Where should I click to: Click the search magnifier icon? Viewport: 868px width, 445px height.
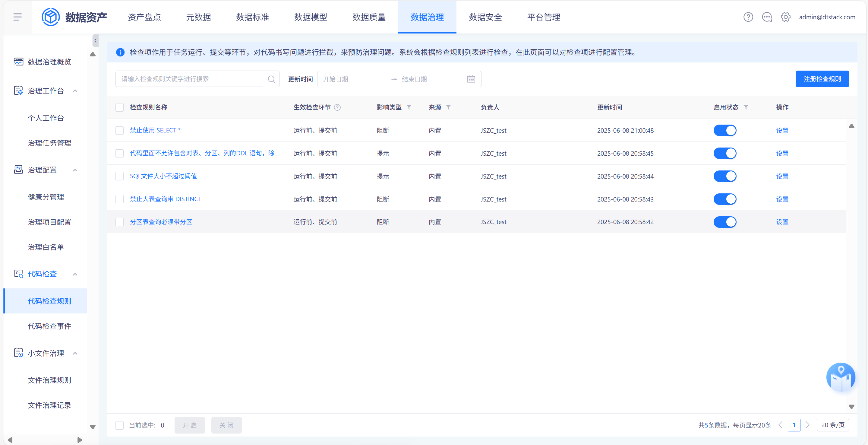pyautogui.click(x=271, y=79)
